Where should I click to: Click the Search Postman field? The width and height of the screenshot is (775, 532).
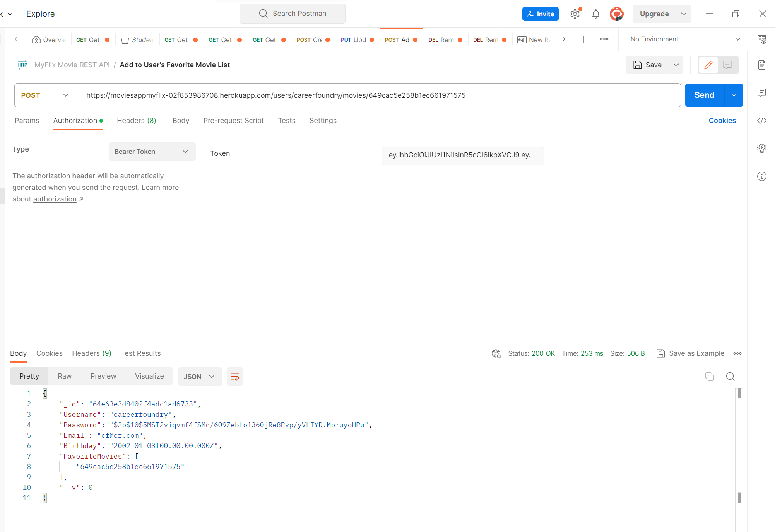tap(293, 14)
